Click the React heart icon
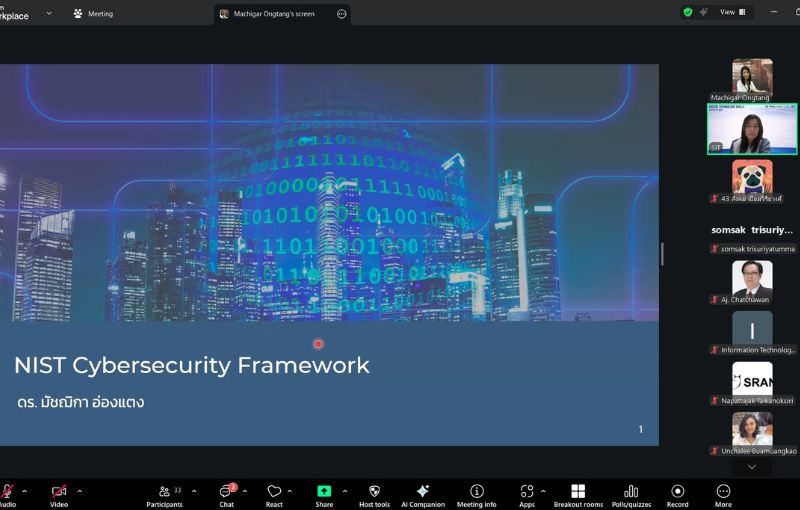The image size is (800, 510). (274, 492)
